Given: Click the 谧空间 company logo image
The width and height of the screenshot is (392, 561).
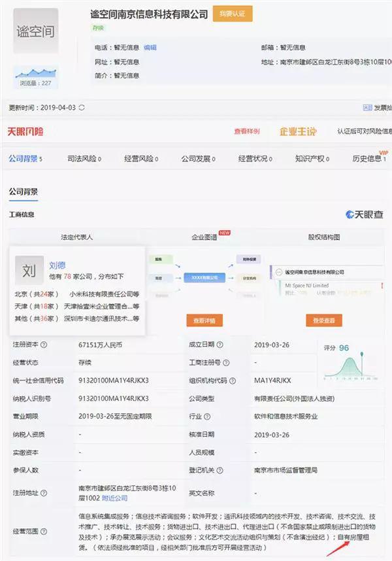Looking at the screenshot, I should click(35, 31).
